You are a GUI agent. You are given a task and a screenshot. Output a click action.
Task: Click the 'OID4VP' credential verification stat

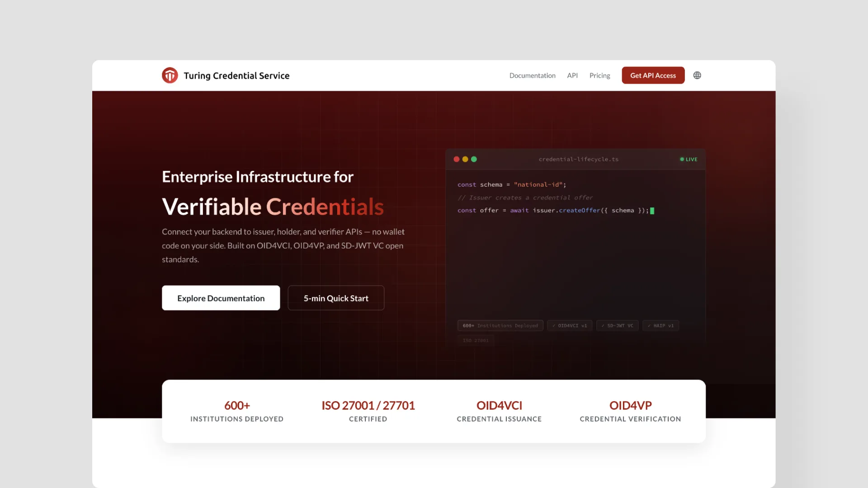[x=630, y=406]
